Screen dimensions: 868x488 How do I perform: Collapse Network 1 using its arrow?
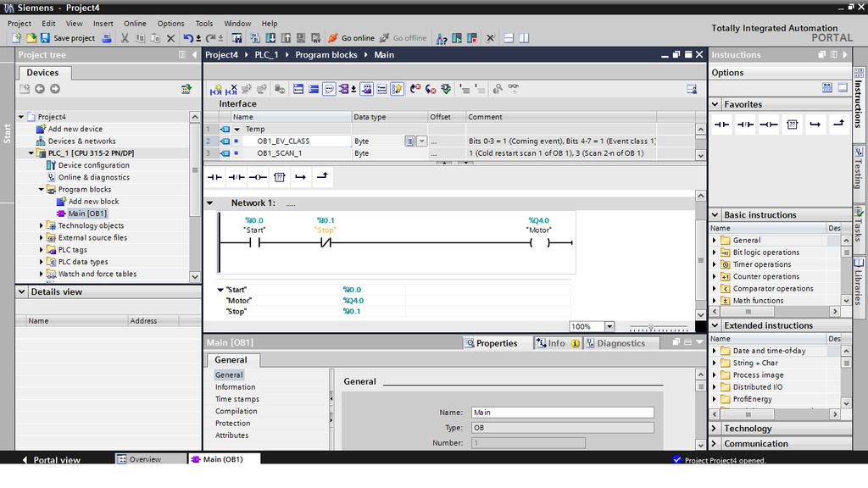tap(210, 203)
